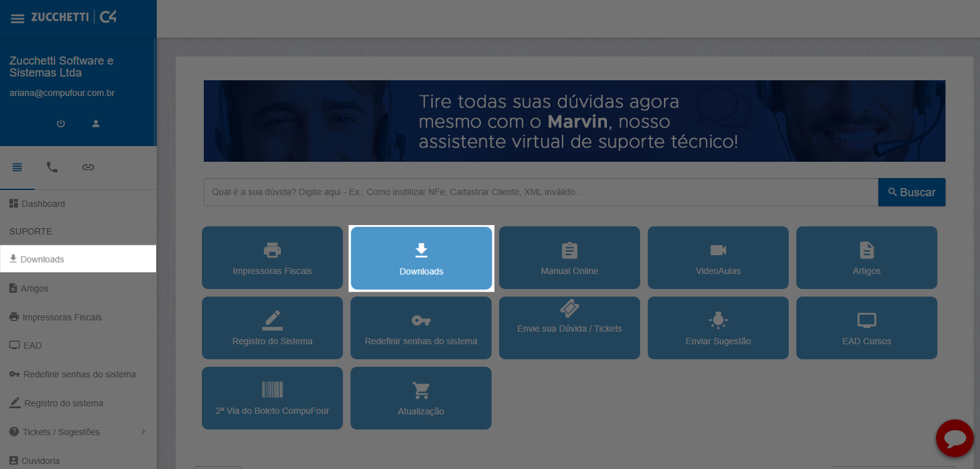The width and height of the screenshot is (980, 469).
Task: Click the Marvin virtual assistant banner
Action: (x=574, y=121)
